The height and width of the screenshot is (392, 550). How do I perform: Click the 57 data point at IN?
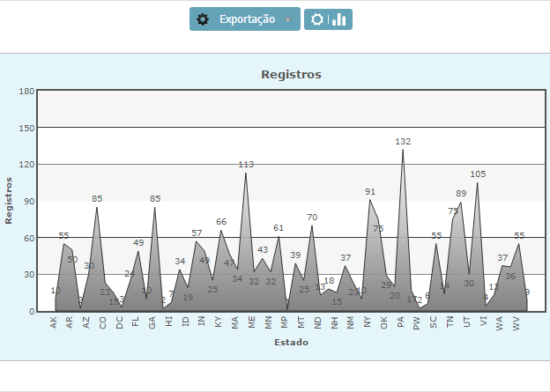point(197,241)
